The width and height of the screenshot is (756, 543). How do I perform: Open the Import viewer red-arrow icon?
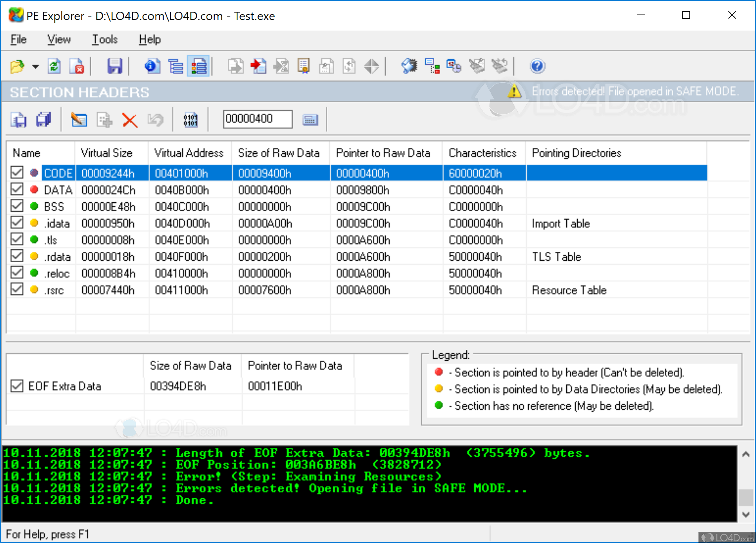pos(258,66)
